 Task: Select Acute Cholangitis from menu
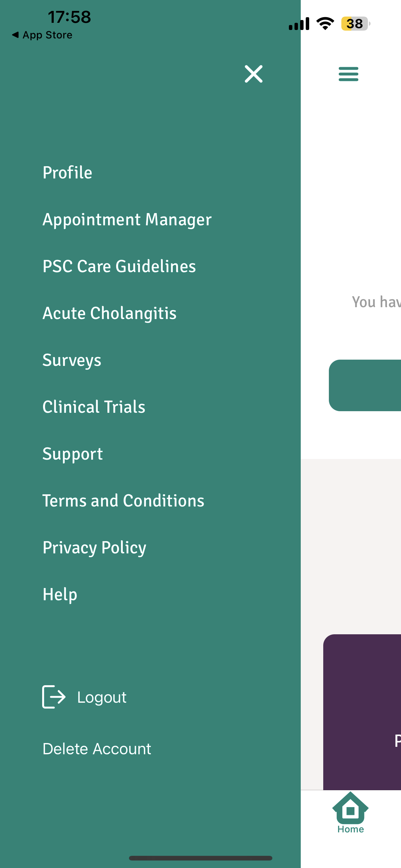[109, 313]
